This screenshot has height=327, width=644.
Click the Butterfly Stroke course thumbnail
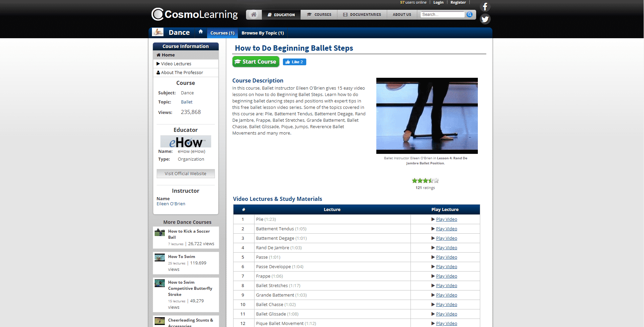coord(160,283)
